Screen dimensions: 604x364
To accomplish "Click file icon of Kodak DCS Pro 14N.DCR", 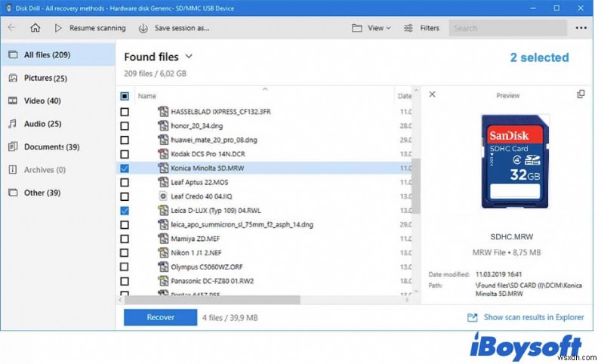I will click(x=163, y=154).
